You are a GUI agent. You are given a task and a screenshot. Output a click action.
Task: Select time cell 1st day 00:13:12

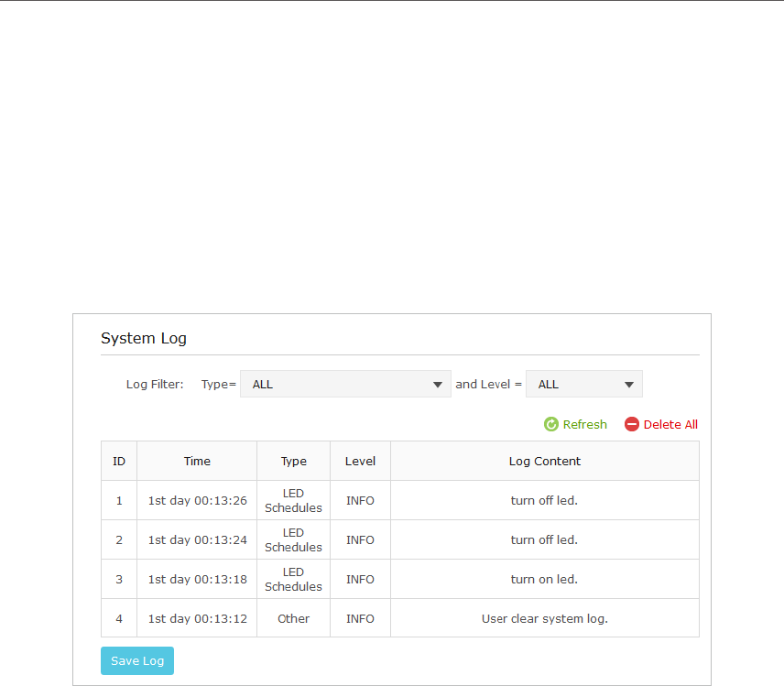(198, 619)
